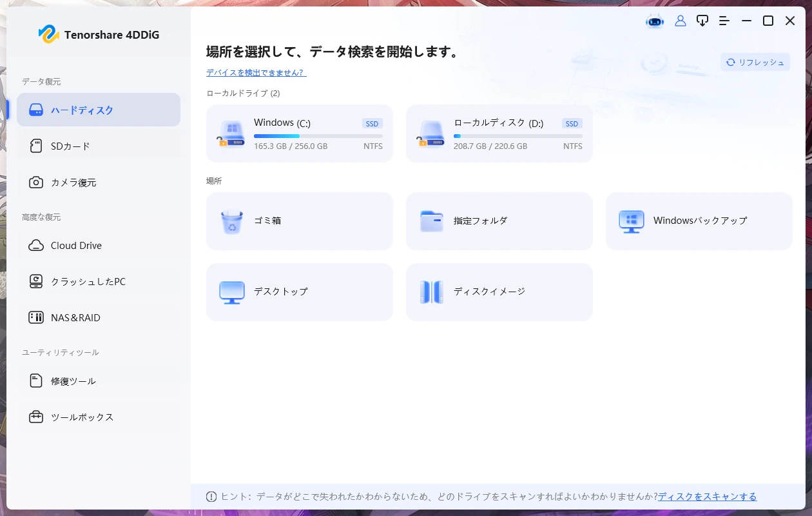Viewport: 812px width, 516px height.
Task: Open the robot assistant icon in title bar
Action: [x=655, y=21]
